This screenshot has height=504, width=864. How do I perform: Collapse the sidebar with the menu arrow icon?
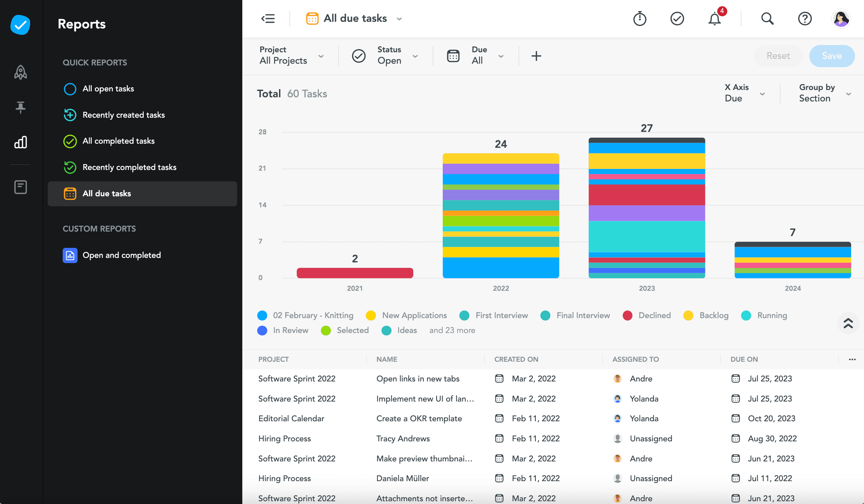pos(268,19)
